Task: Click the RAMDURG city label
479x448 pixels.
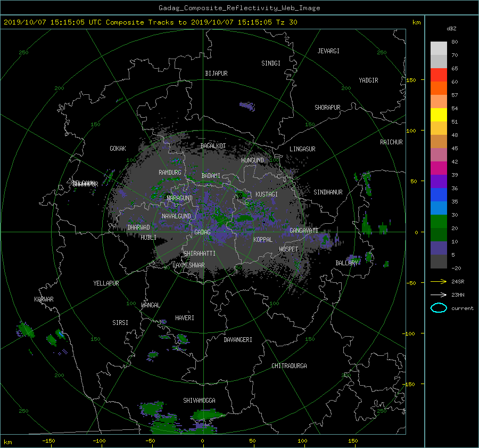Action: pyautogui.click(x=170, y=173)
